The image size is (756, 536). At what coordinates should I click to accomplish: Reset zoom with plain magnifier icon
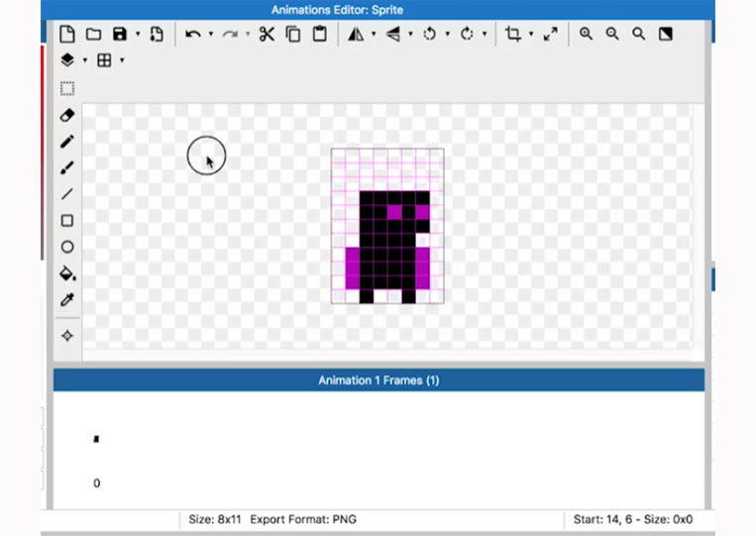pyautogui.click(x=639, y=34)
